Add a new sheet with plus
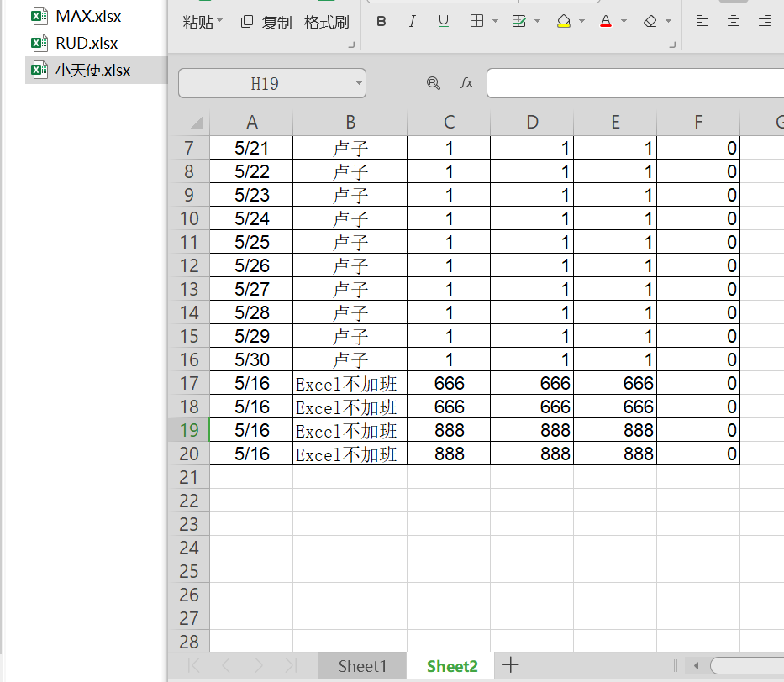 click(x=511, y=665)
